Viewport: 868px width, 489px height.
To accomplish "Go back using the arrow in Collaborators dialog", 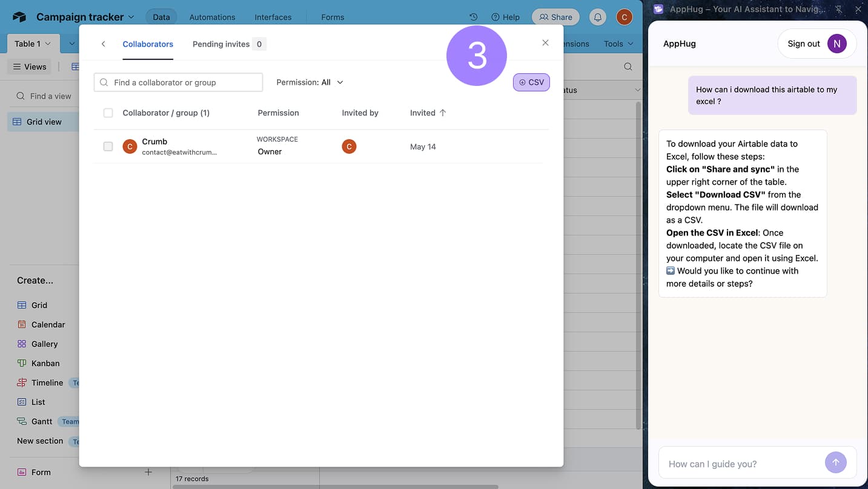I will [103, 44].
